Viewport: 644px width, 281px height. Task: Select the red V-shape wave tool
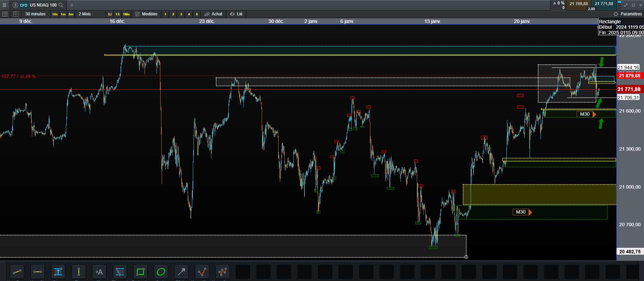[202, 272]
